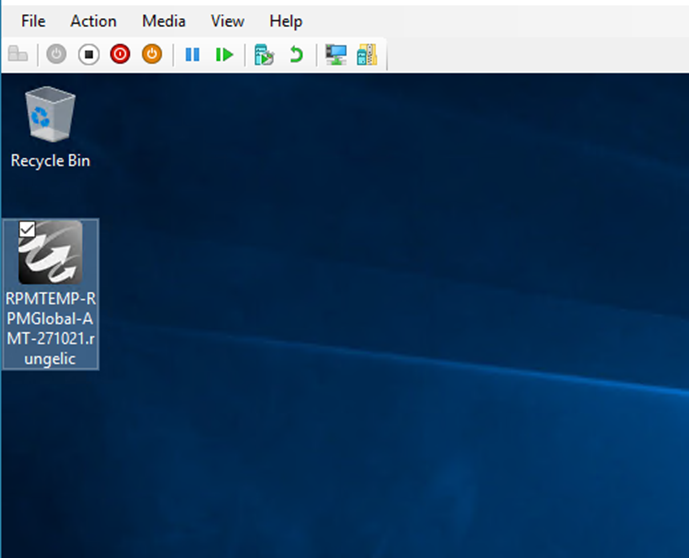Open the Help menu
This screenshot has height=558, width=689.
tap(286, 21)
